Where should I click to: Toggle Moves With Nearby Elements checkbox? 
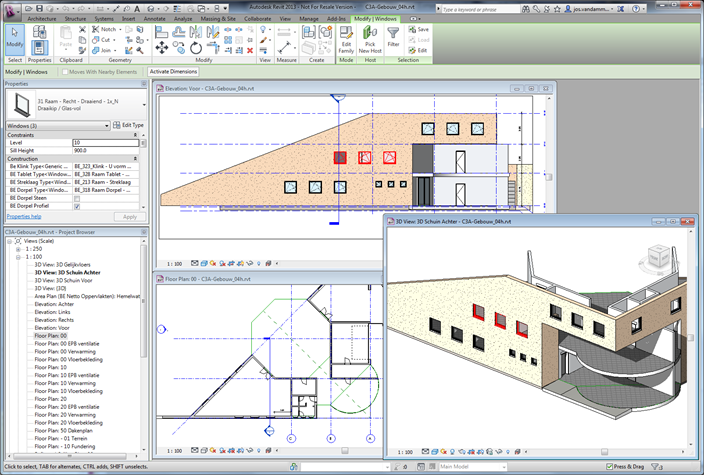(65, 72)
